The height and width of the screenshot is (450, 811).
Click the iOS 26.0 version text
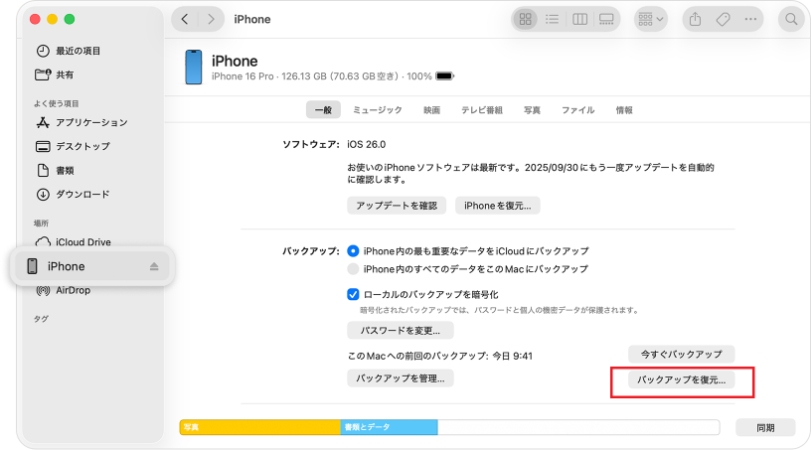(x=366, y=144)
